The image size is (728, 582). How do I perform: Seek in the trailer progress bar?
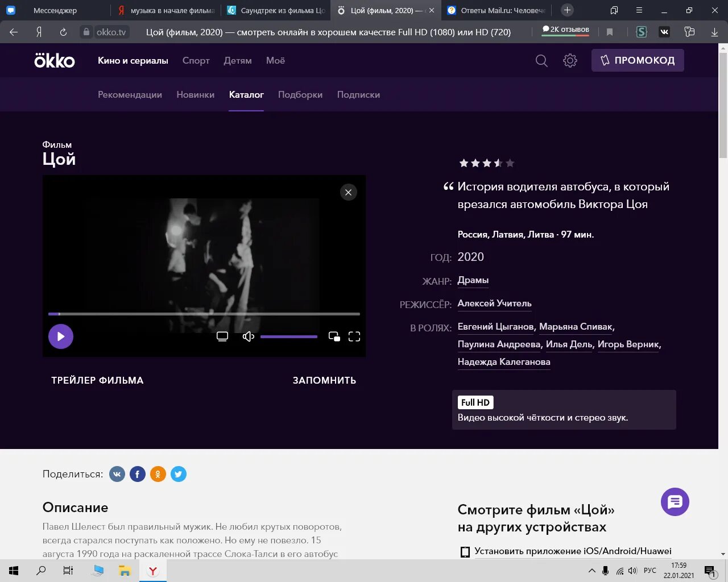click(x=204, y=314)
